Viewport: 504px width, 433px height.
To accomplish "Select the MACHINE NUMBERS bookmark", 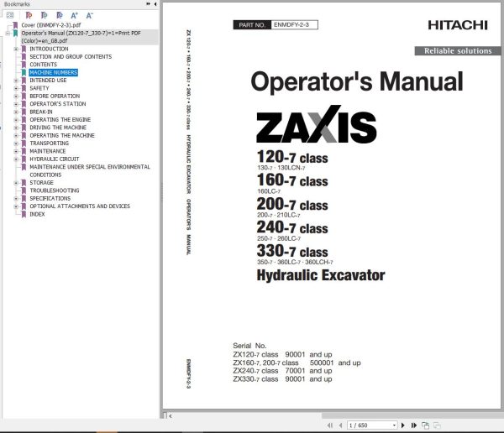I will [54, 73].
